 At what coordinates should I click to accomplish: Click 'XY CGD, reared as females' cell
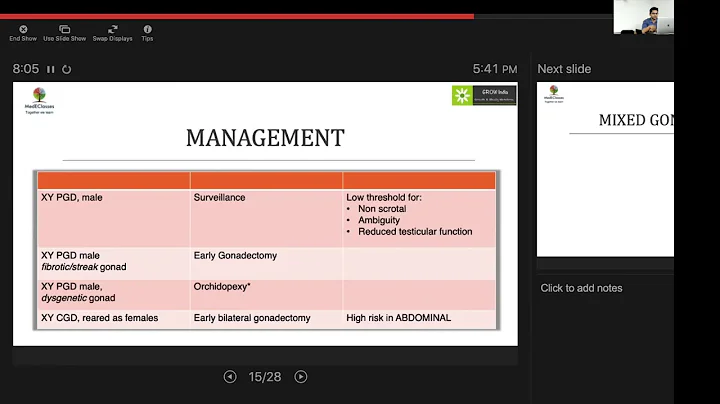(113, 319)
